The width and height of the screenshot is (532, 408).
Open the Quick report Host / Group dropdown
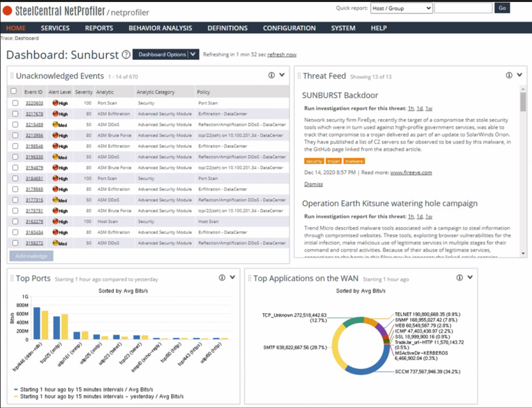point(401,8)
